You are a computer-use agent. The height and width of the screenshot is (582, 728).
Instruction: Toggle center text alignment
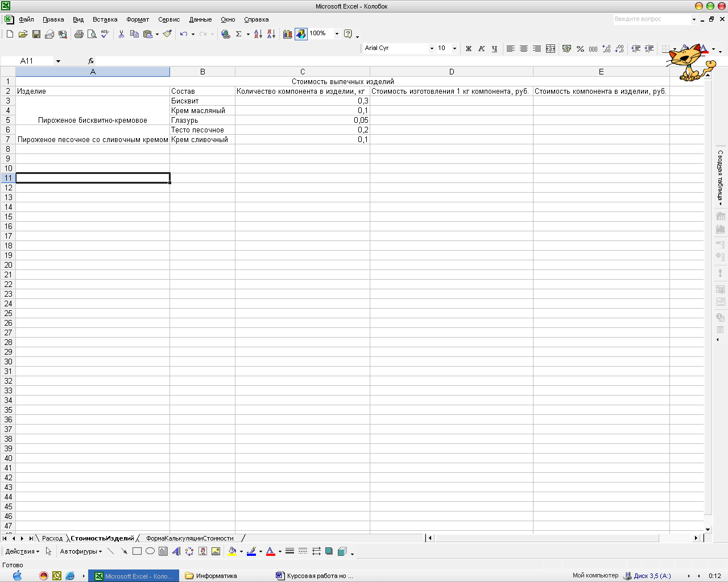click(x=524, y=49)
